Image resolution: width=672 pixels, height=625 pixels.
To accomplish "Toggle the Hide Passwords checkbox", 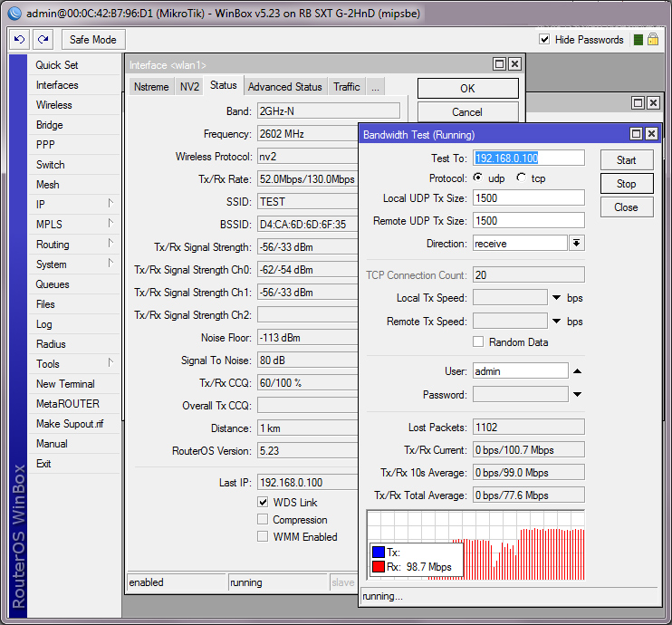I will click(544, 40).
